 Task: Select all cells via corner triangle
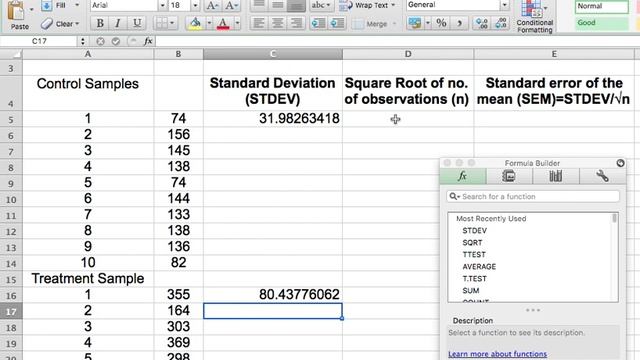11,54
